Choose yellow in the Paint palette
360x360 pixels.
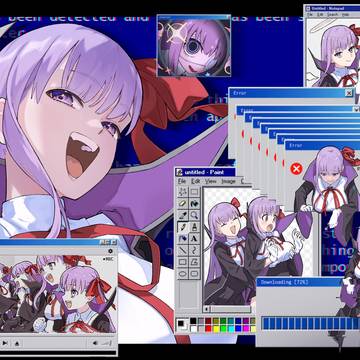pyautogui.click(x=216, y=328)
